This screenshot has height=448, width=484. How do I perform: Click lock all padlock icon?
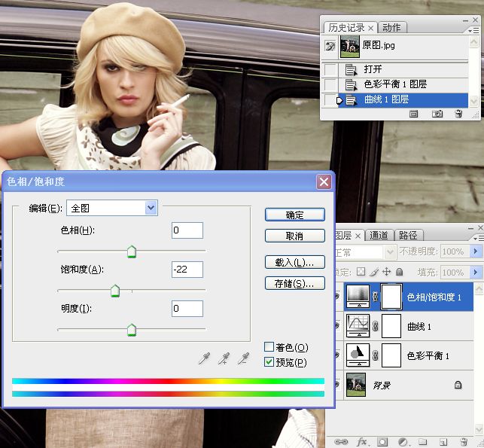click(x=400, y=272)
